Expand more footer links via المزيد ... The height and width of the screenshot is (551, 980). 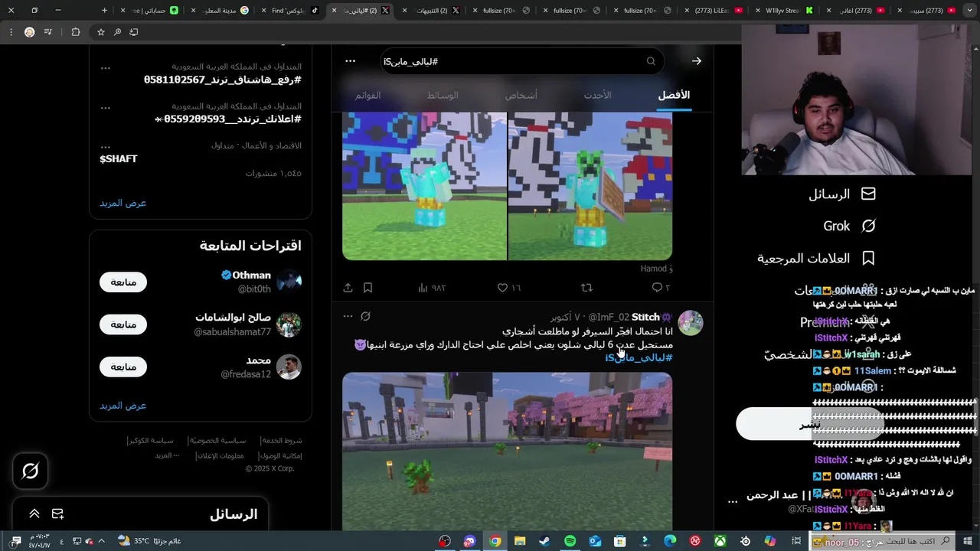coord(167,455)
